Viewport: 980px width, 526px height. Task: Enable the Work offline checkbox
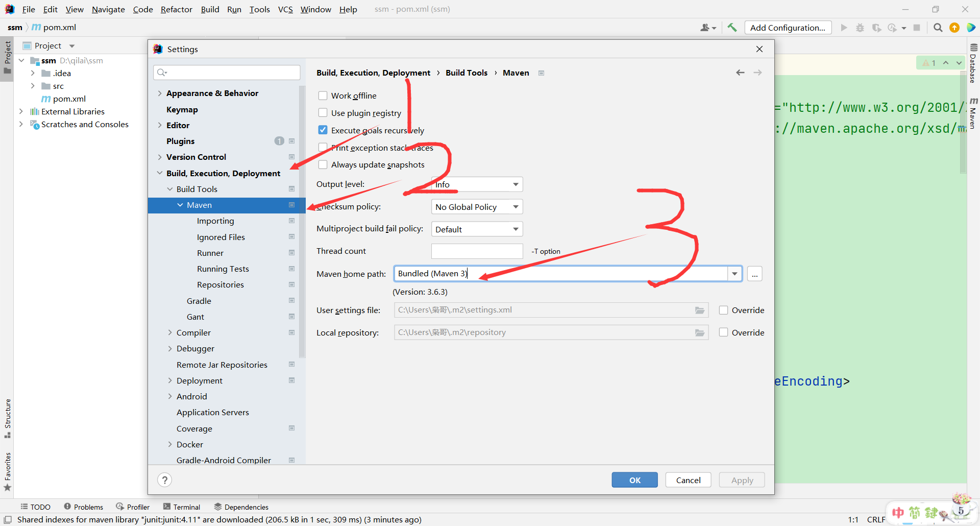pyautogui.click(x=322, y=95)
